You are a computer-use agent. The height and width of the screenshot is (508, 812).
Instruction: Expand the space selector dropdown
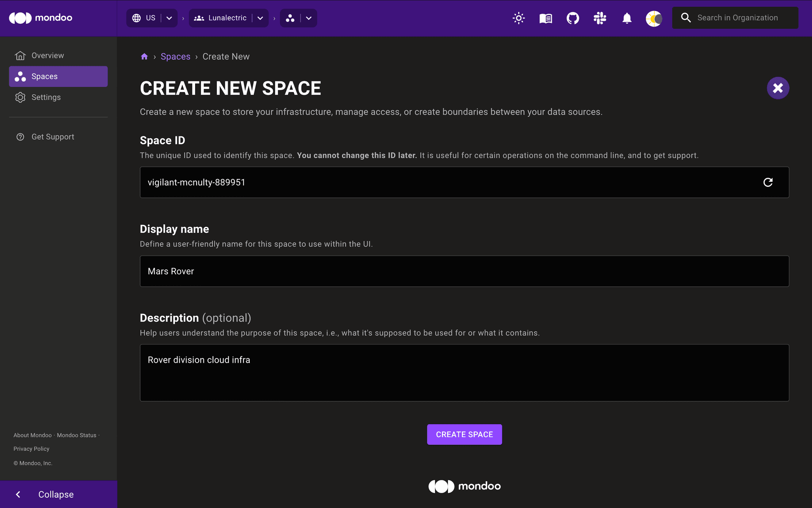(308, 18)
